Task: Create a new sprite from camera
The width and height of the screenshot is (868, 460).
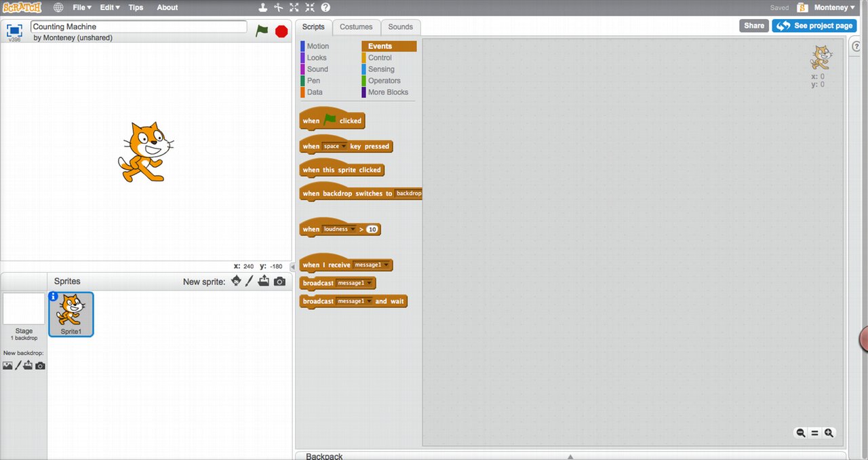Action: click(279, 280)
